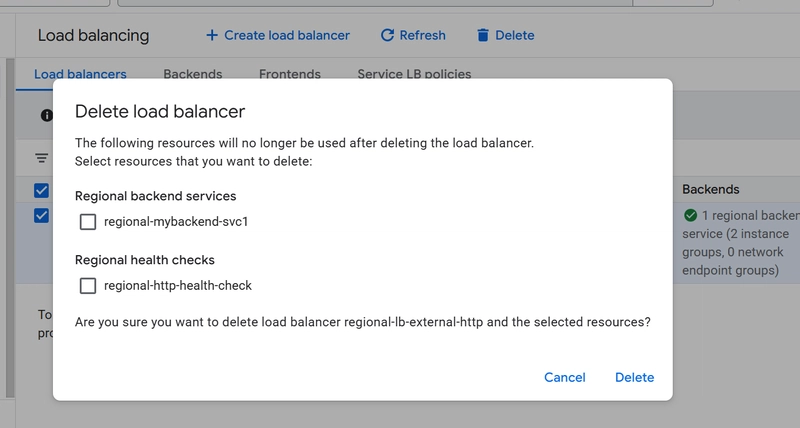
Task: Open the Load balancers tab
Action: point(80,74)
